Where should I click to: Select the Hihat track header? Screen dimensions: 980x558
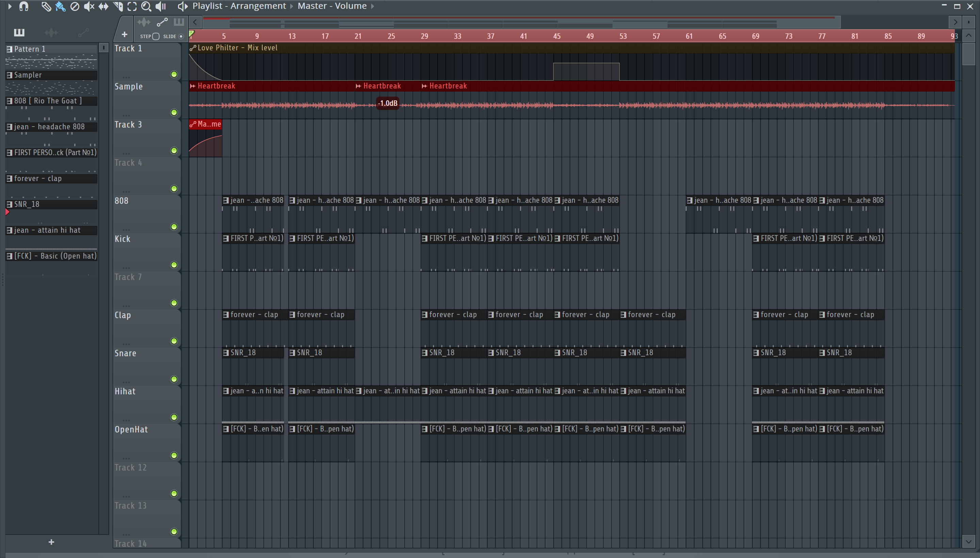[x=147, y=404]
